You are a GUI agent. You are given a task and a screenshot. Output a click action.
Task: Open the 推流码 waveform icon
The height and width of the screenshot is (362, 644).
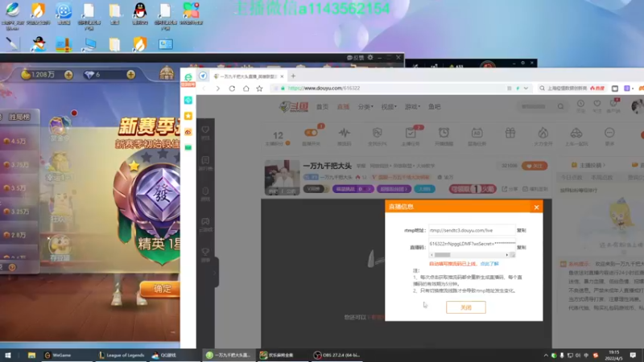pyautogui.click(x=345, y=133)
